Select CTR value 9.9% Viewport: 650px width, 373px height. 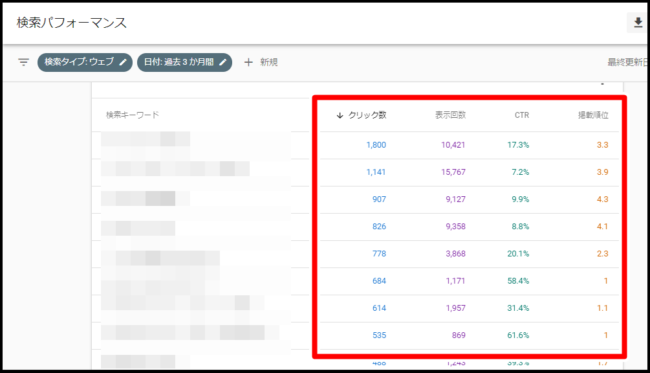[x=520, y=199]
